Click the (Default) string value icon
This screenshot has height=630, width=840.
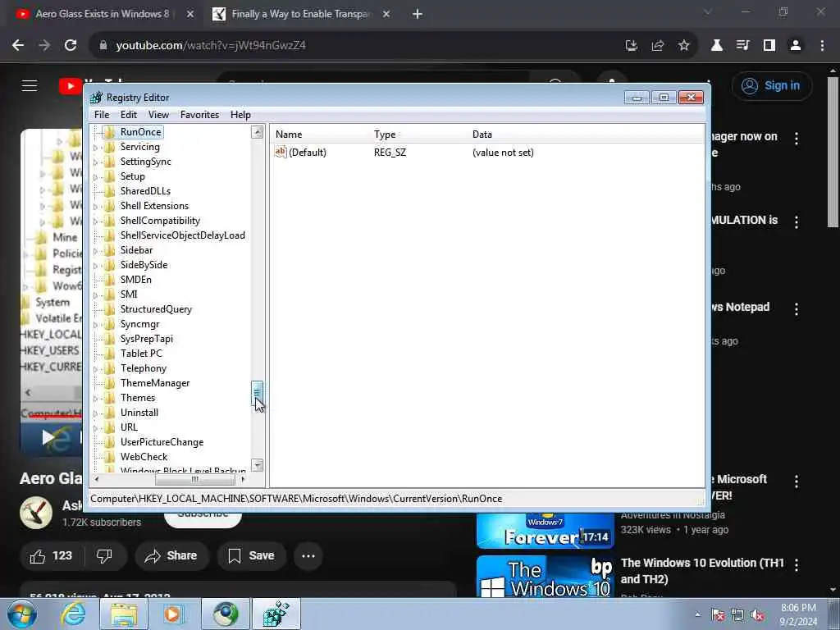click(281, 152)
